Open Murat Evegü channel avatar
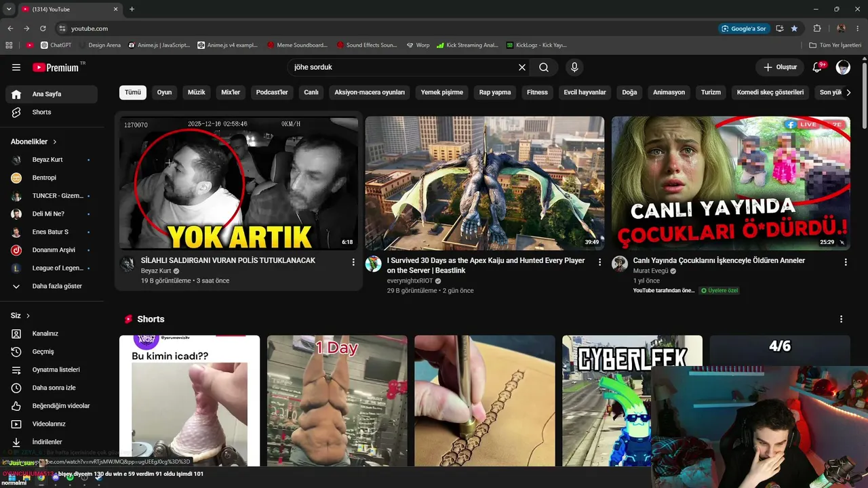 click(x=620, y=264)
